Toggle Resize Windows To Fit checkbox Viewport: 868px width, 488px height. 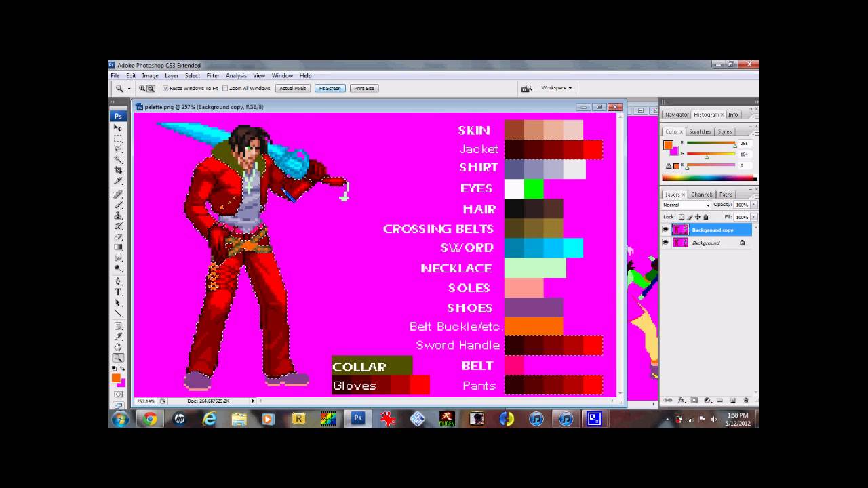(165, 88)
